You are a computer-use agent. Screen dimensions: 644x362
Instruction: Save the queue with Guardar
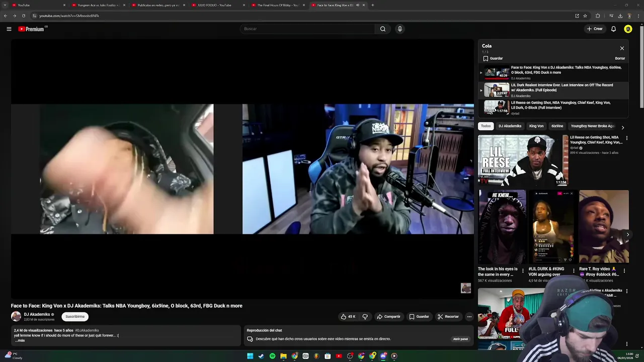[493, 58]
